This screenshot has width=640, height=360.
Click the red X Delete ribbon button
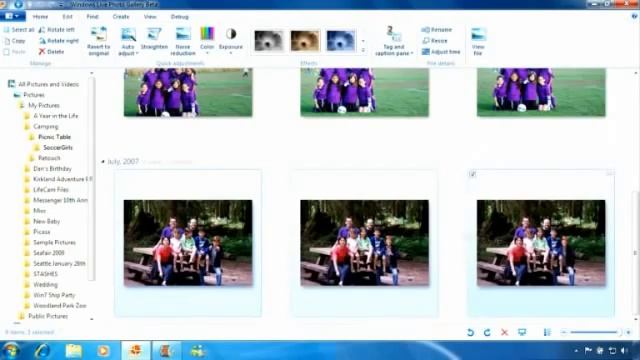click(51, 52)
